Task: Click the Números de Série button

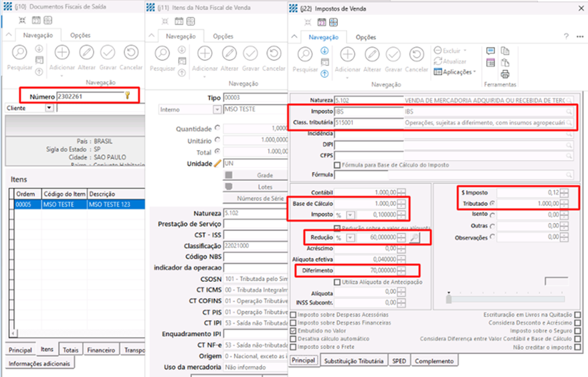Action: click(255, 198)
